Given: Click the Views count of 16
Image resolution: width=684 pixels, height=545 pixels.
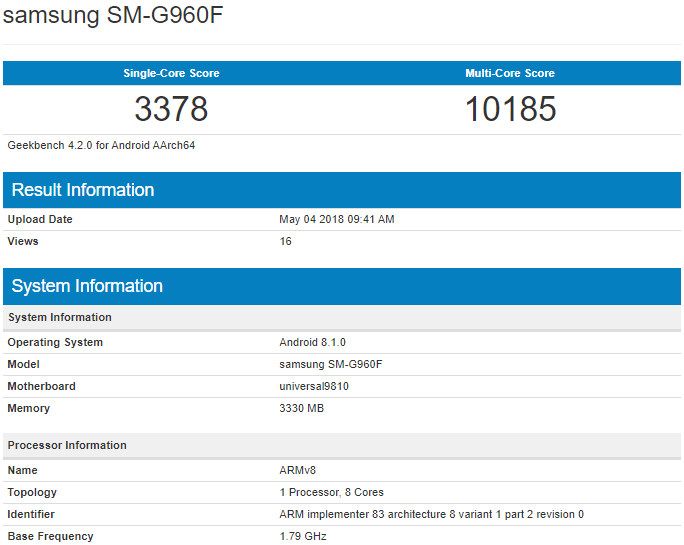Looking at the screenshot, I should click(285, 241).
